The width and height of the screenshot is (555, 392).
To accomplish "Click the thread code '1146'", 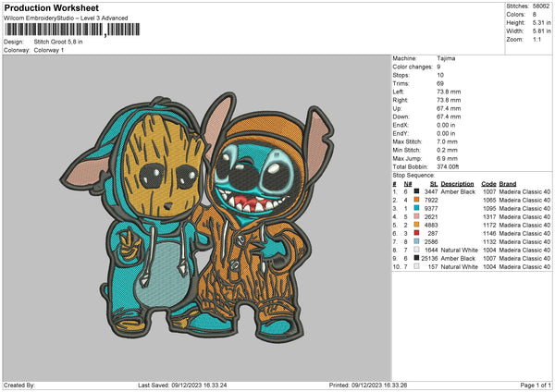I will coord(489,234).
